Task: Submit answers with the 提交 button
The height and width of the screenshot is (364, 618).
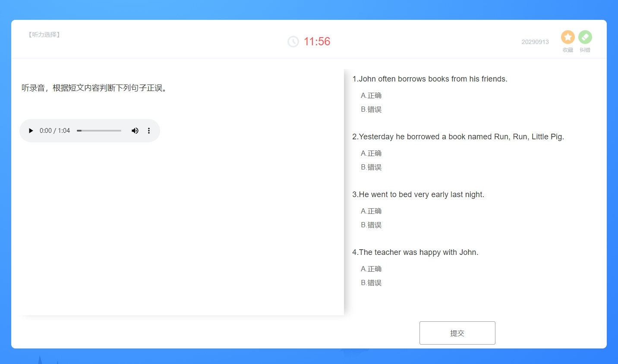Action: pos(457,333)
